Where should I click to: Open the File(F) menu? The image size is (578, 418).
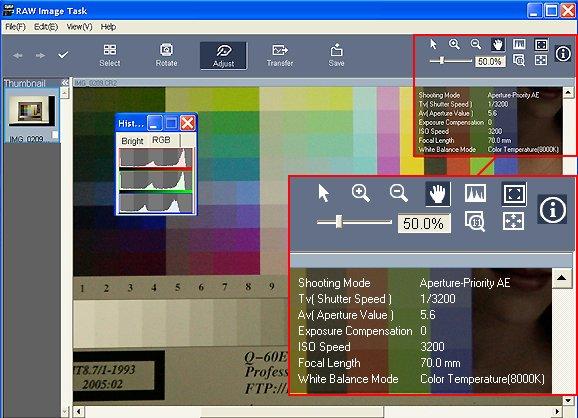coord(15,27)
